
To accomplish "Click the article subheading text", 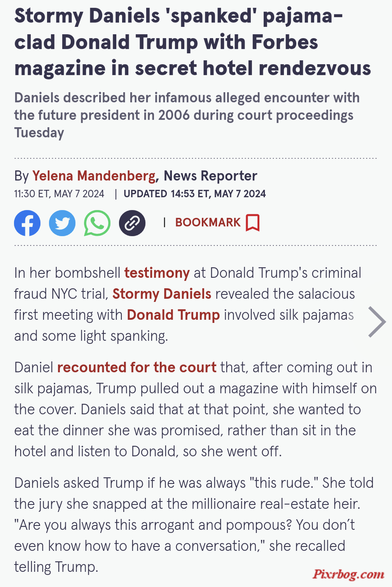I will click(187, 115).
